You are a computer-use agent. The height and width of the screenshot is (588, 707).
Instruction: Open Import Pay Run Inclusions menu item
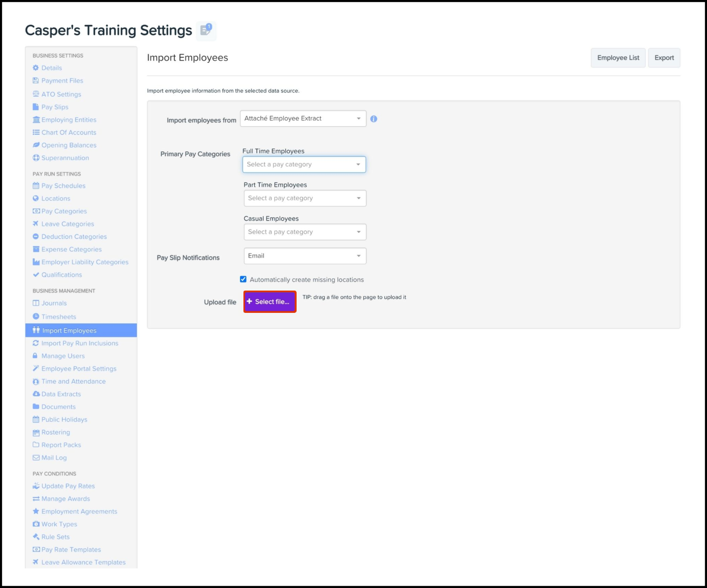[80, 343]
